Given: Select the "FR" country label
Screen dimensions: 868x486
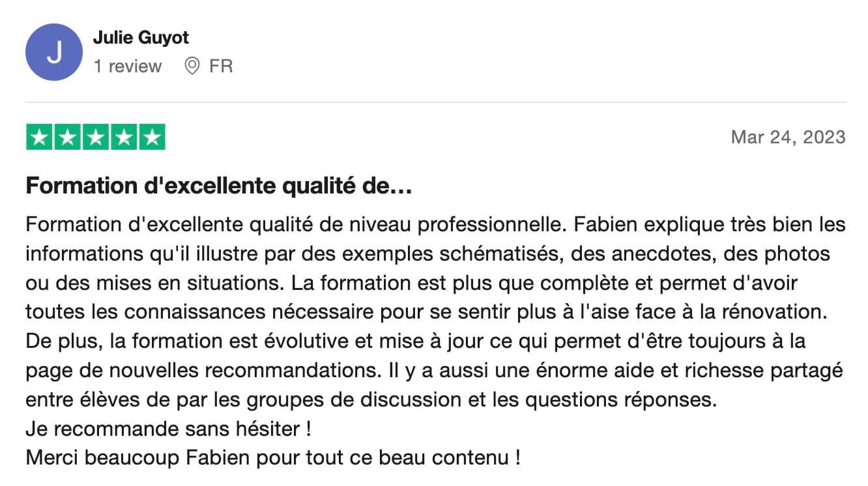Looking at the screenshot, I should [x=221, y=66].
